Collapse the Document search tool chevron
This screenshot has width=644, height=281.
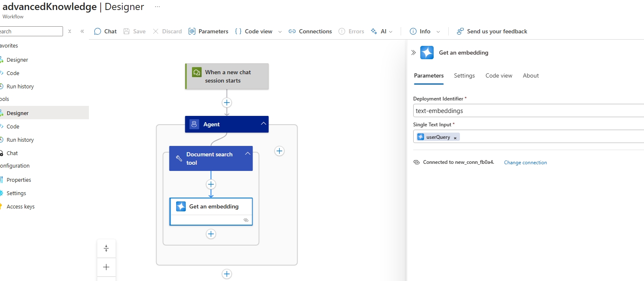click(x=247, y=154)
